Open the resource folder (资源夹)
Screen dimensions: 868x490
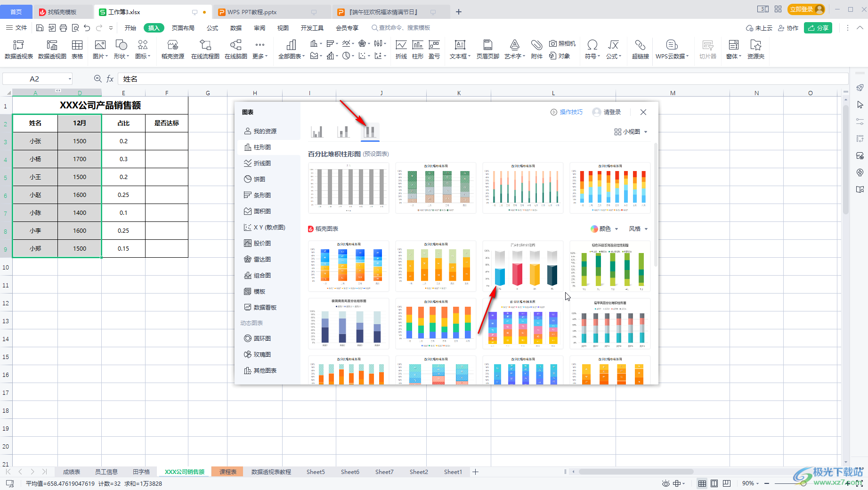[x=756, y=49]
